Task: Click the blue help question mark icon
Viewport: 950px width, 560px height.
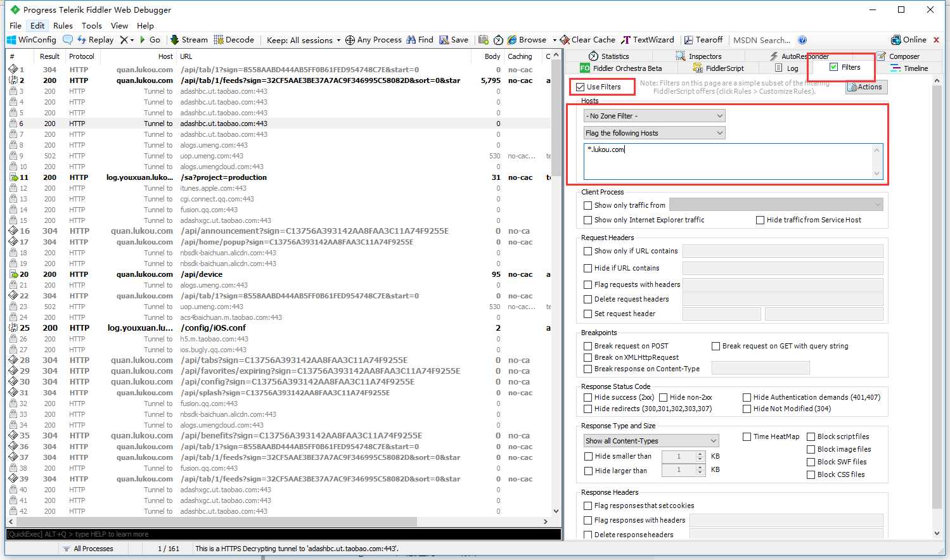Action: click(802, 40)
